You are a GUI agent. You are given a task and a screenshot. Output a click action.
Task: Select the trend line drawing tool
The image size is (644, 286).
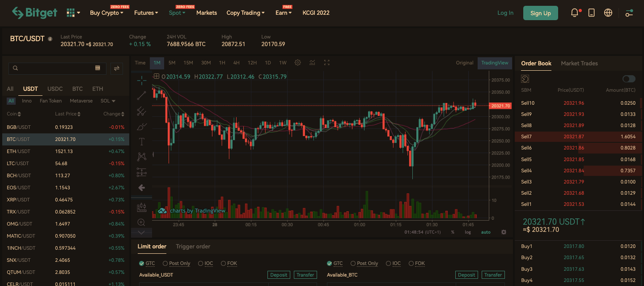141,95
